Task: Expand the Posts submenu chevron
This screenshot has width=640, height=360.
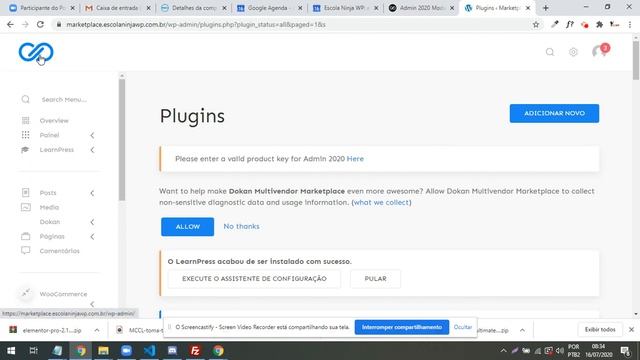Action: point(92,193)
